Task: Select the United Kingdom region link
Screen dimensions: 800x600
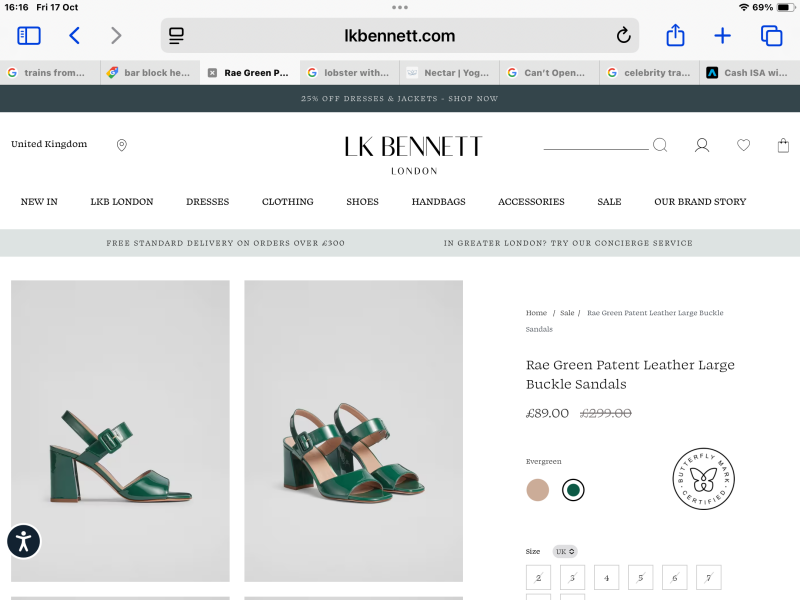Action: pyautogui.click(x=49, y=144)
